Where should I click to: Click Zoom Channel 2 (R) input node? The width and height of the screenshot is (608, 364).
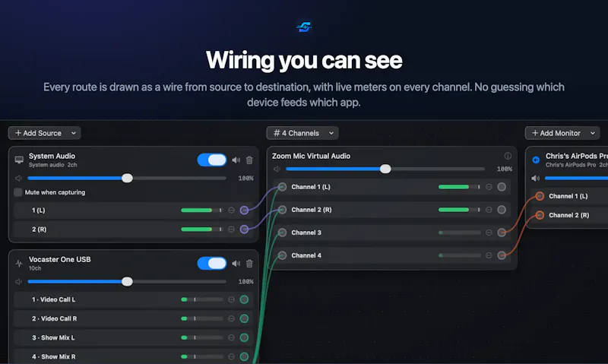coord(282,210)
